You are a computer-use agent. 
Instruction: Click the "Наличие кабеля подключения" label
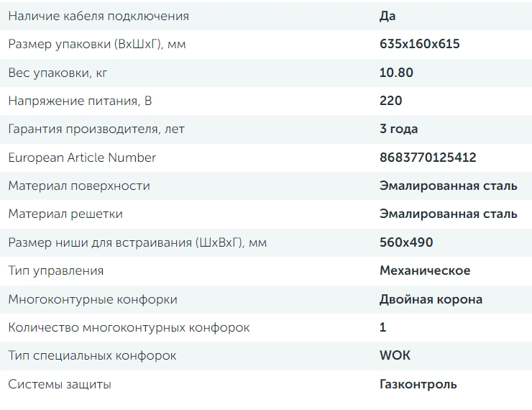click(x=98, y=16)
